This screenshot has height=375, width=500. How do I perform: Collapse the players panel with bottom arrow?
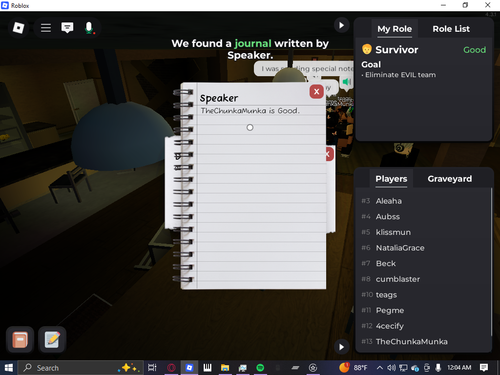[x=341, y=347]
